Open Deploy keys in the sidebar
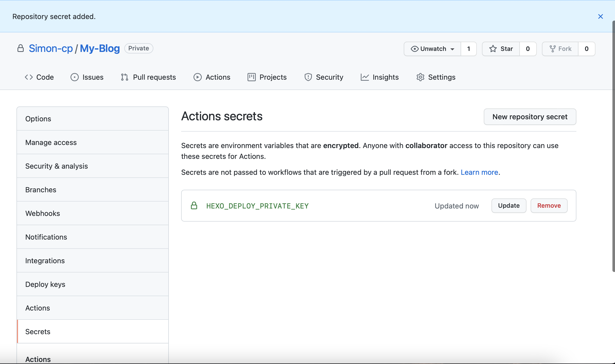Viewport: 615px width, 364px height. pos(93,284)
